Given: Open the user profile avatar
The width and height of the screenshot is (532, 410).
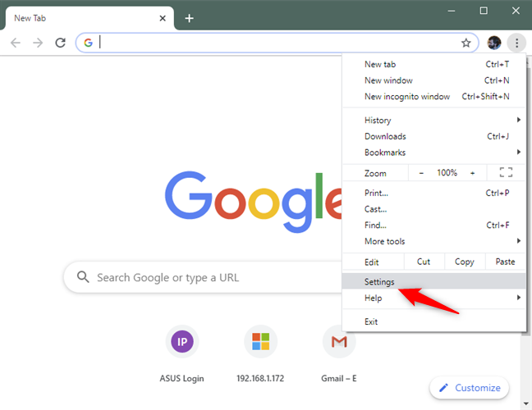Looking at the screenshot, I should coord(494,43).
